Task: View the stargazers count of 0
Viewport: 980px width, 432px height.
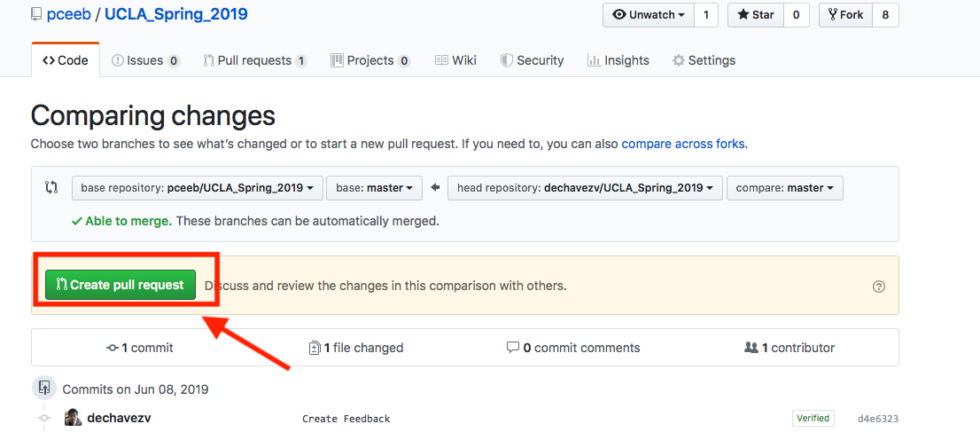Action: click(x=797, y=15)
